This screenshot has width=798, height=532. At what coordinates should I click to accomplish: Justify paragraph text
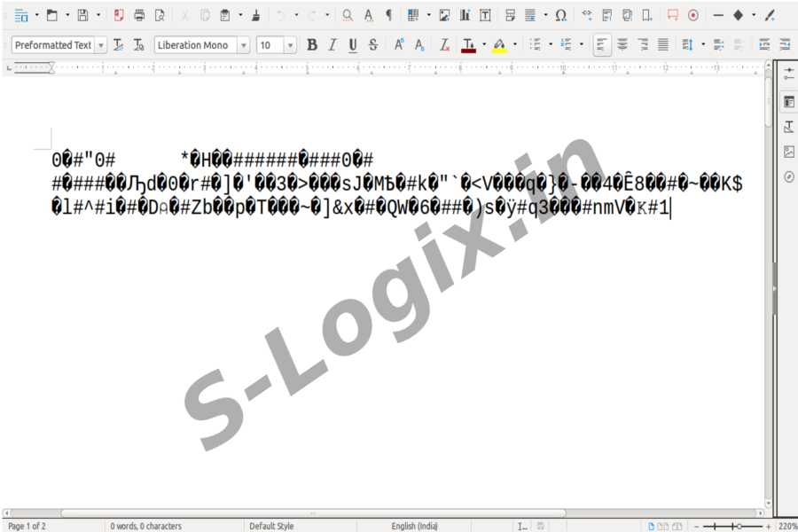pos(662,45)
